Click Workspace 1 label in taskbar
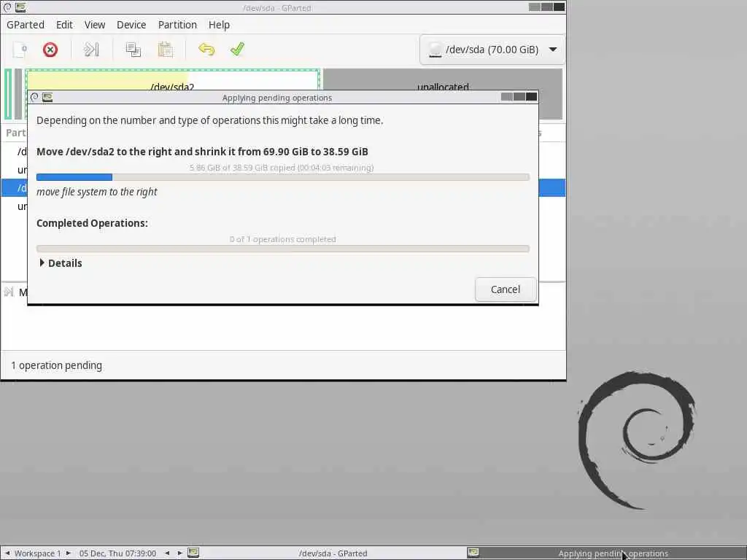Image resolution: width=747 pixels, height=560 pixels. tap(38, 553)
